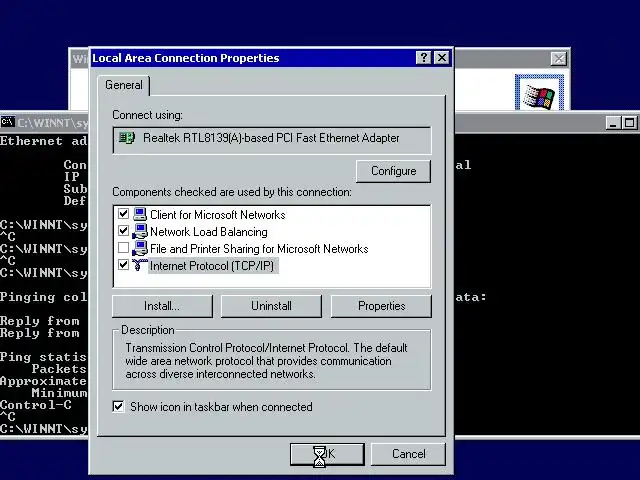Select the Internet Protocol TCP/IP icon
Viewport: 640px width, 480px height.
[x=140, y=265]
